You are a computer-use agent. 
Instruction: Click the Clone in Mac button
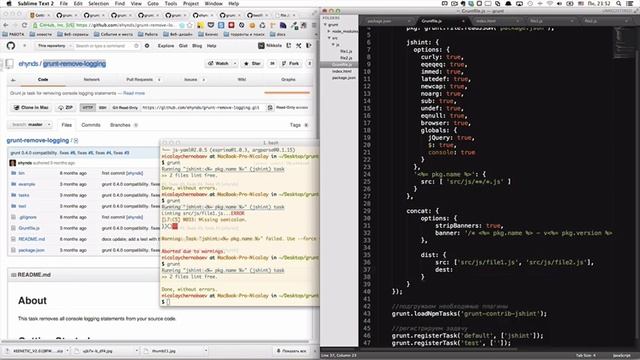[31, 107]
